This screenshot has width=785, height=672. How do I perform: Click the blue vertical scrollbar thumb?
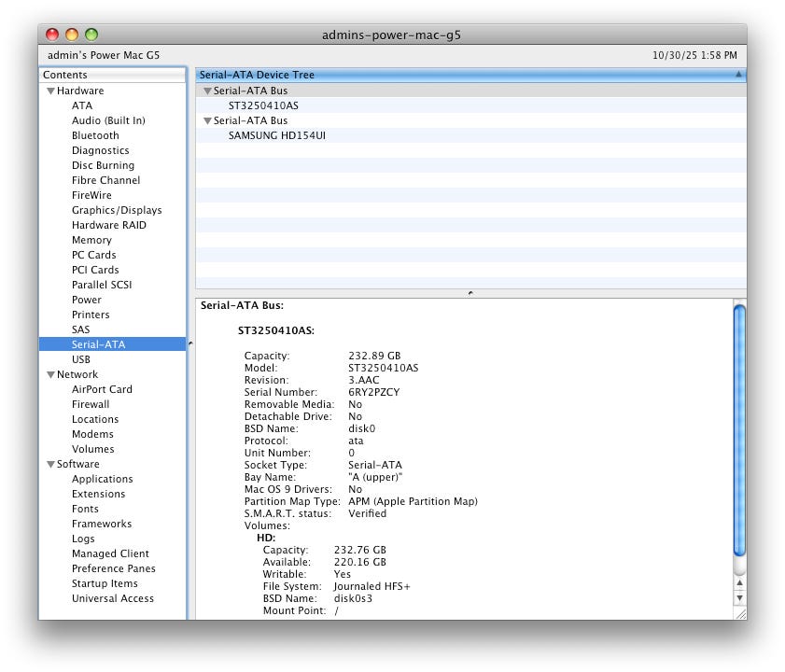[x=739, y=429]
